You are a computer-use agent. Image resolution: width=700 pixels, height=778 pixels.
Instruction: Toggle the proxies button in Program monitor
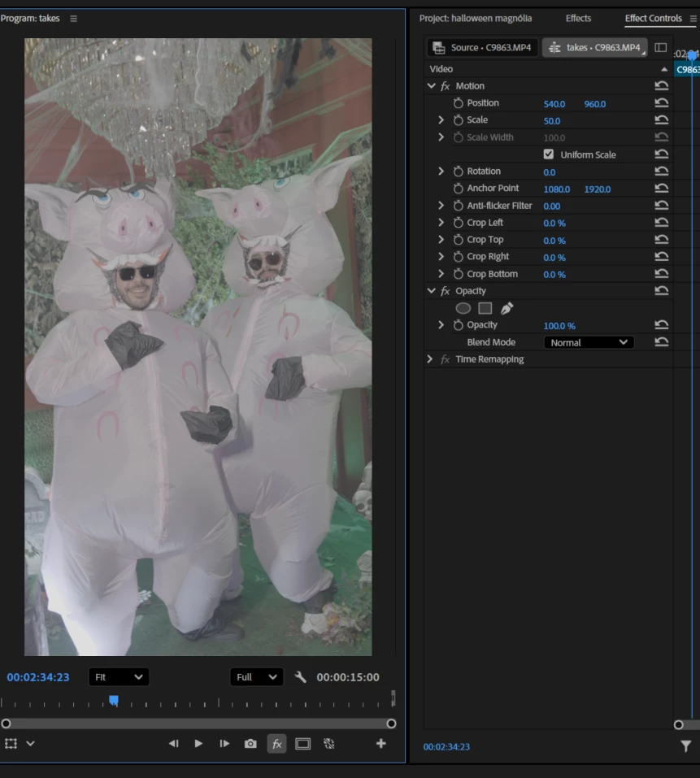[x=329, y=743]
